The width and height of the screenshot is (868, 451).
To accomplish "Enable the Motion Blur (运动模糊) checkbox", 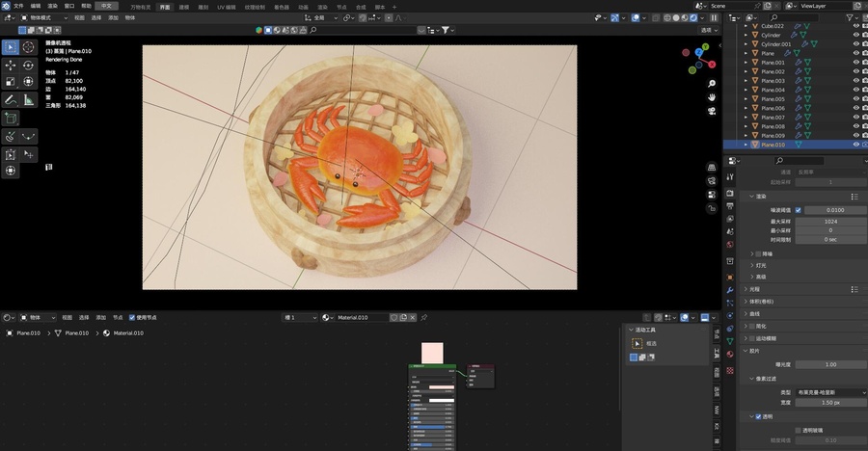I will tap(751, 338).
